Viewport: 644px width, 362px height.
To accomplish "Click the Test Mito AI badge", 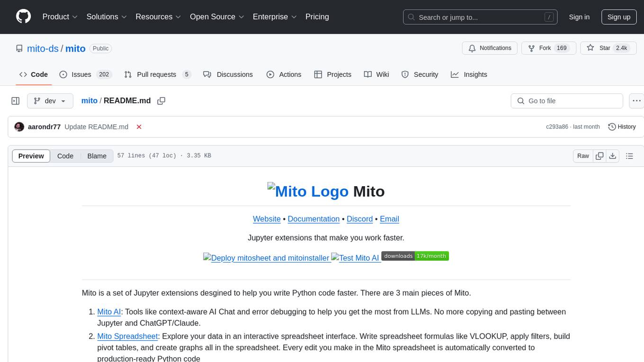I will click(x=355, y=258).
